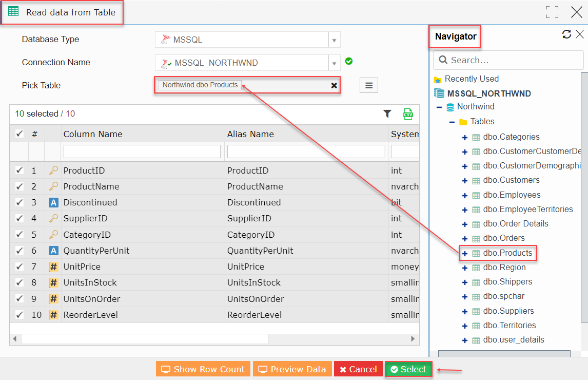Click table icon beside dbo.Categories
Viewport: 588px width, 380px height.
[x=476, y=138]
